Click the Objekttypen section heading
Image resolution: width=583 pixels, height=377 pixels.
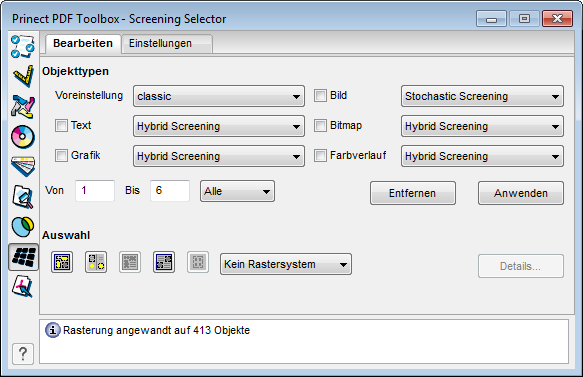click(75, 71)
